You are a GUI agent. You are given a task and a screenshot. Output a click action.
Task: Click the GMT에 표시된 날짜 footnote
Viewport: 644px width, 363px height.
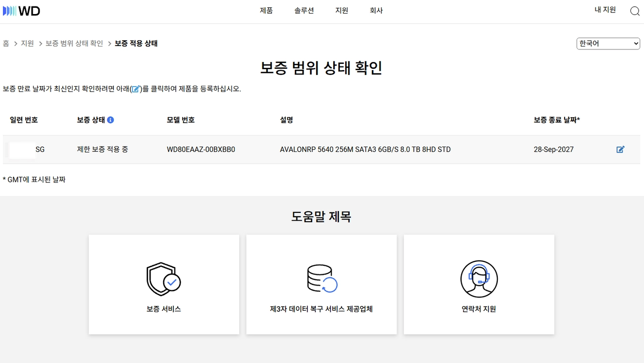(x=34, y=180)
